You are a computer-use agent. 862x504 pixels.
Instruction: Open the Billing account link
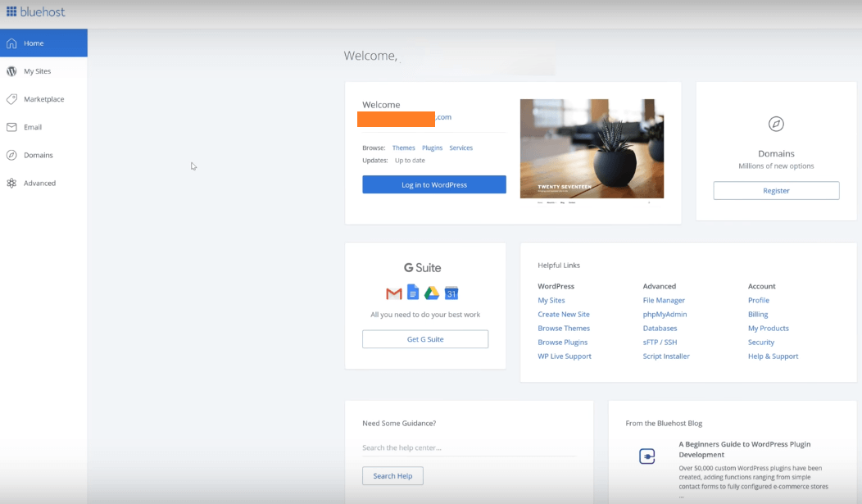758,315
